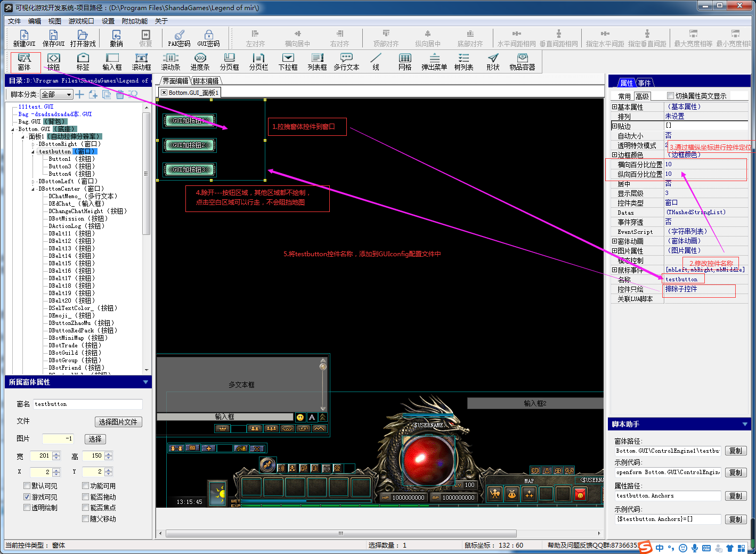Select the 形状 shape tool
This screenshot has height=554, width=756.
point(493,62)
